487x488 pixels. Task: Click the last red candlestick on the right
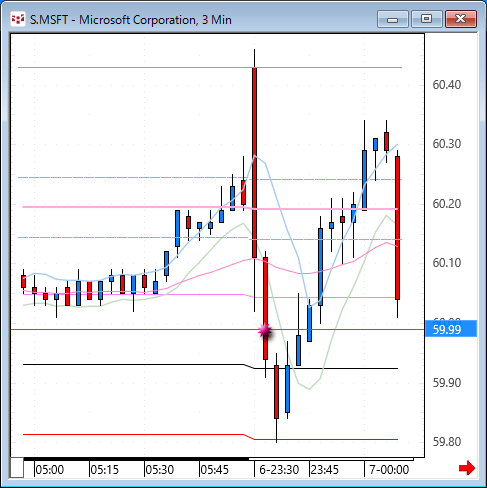tap(397, 228)
